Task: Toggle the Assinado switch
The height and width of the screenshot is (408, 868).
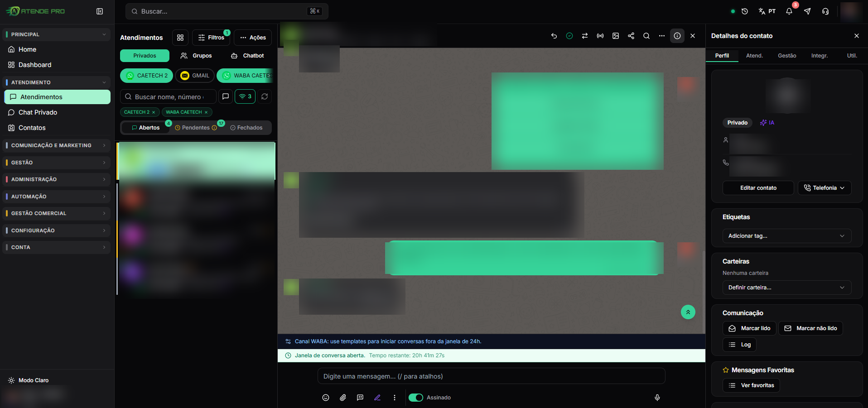Action: click(416, 398)
